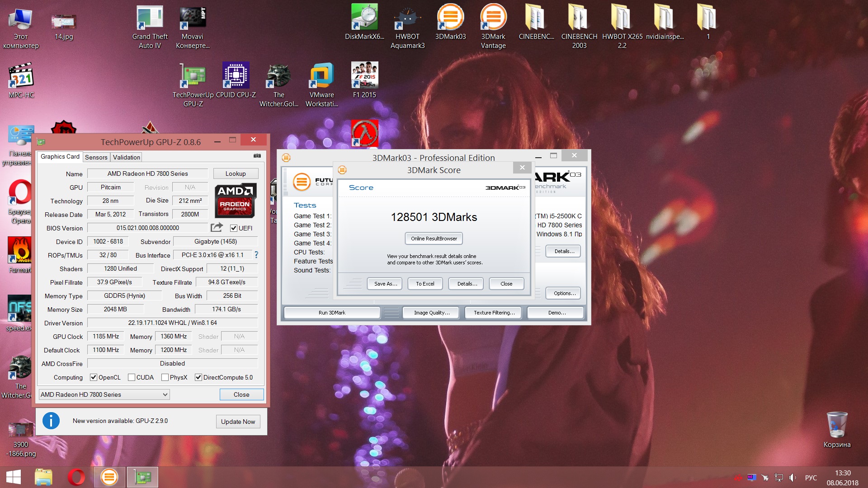
Task: Toggle the OpenCL checkbox
Action: coord(93,377)
